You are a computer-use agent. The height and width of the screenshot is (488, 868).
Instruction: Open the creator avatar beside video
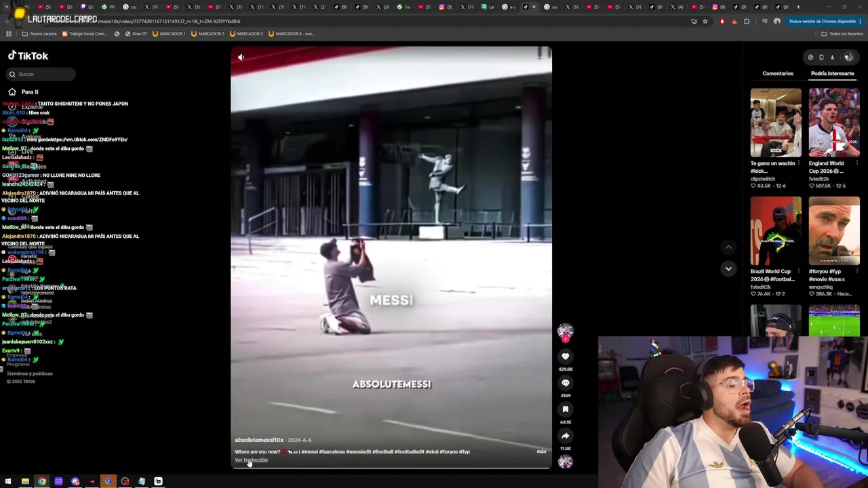(x=565, y=331)
